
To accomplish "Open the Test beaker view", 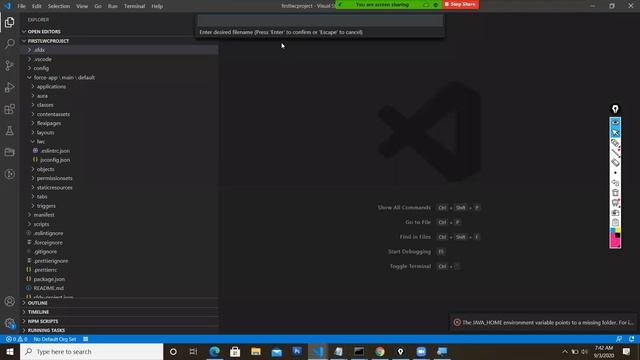I will 9,131.
